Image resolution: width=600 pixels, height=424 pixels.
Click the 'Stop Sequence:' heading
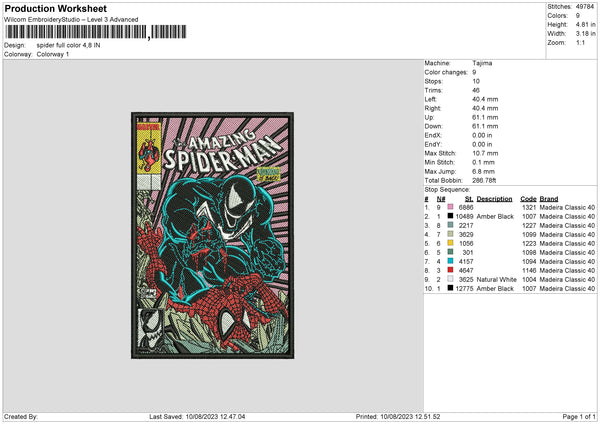(447, 190)
